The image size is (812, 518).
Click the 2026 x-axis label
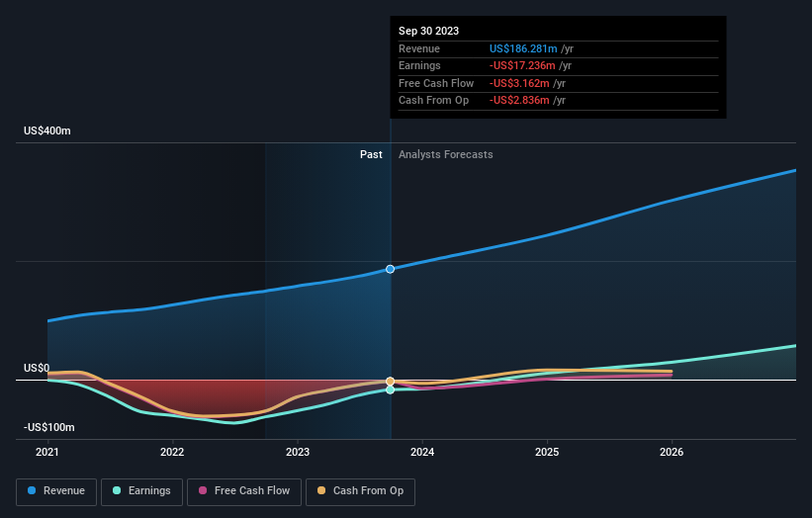[x=672, y=452]
